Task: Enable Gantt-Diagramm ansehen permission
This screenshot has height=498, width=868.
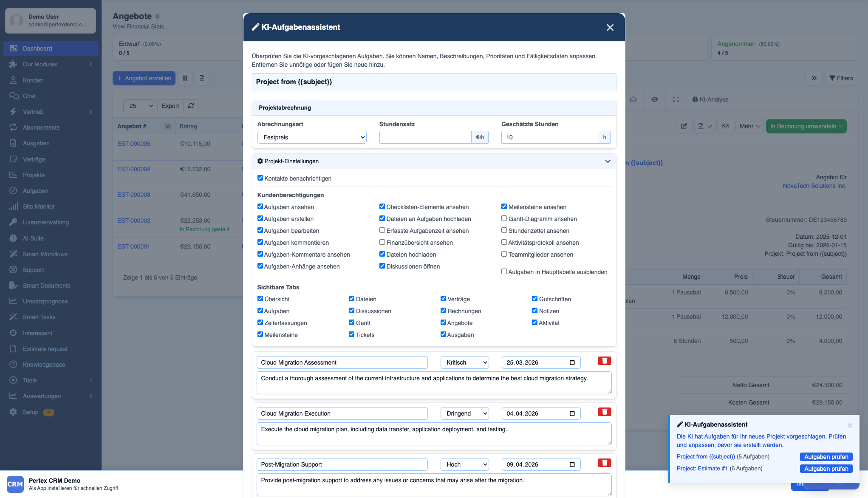Action: 504,218
